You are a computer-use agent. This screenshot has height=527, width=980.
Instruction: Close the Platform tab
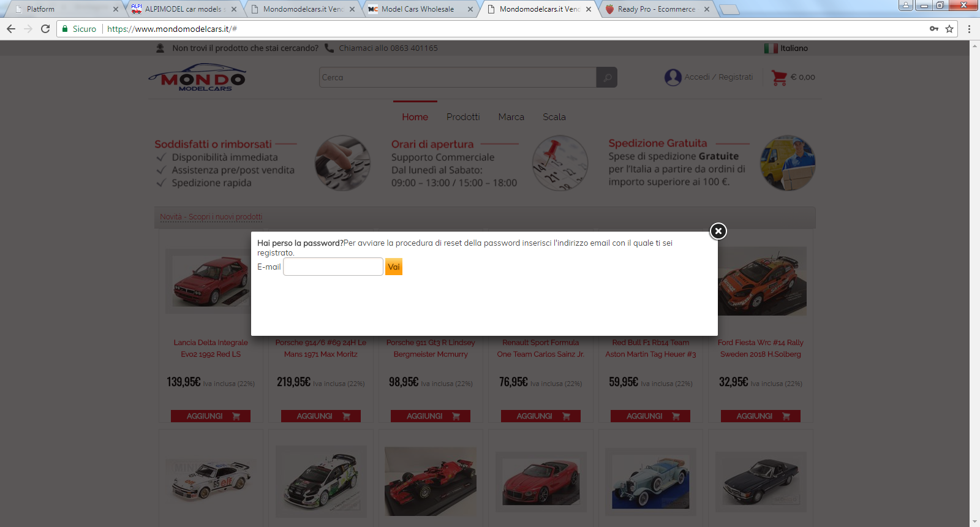[x=116, y=9]
